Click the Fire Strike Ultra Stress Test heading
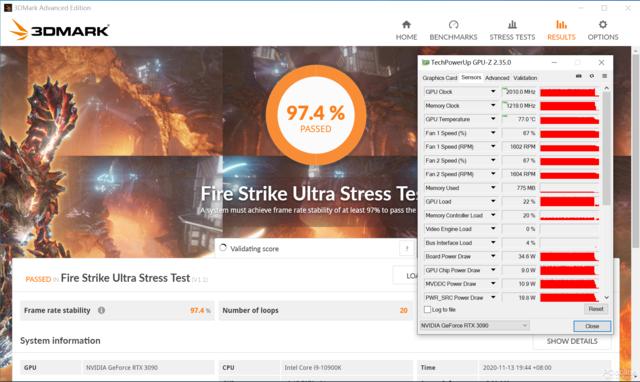 pyautogui.click(x=308, y=193)
